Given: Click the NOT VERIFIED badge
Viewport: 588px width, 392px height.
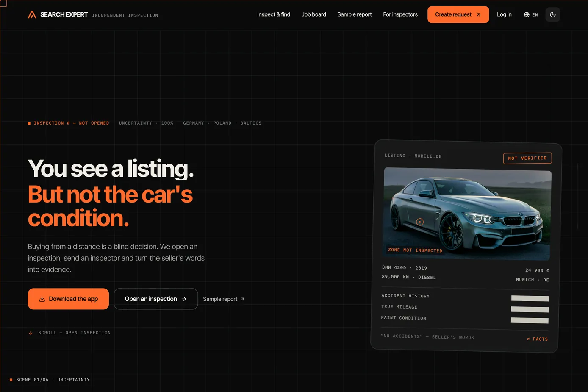Looking at the screenshot, I should [x=527, y=158].
